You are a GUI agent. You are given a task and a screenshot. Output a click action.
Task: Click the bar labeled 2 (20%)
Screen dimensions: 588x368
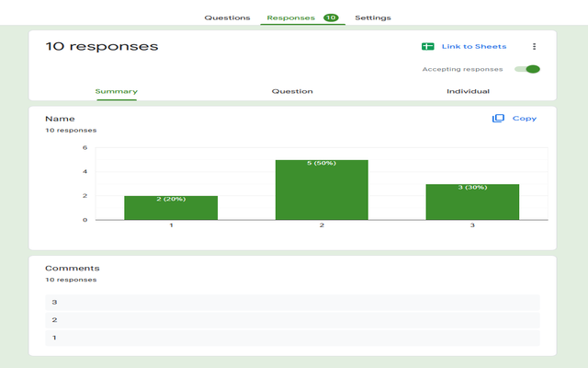[x=171, y=208]
